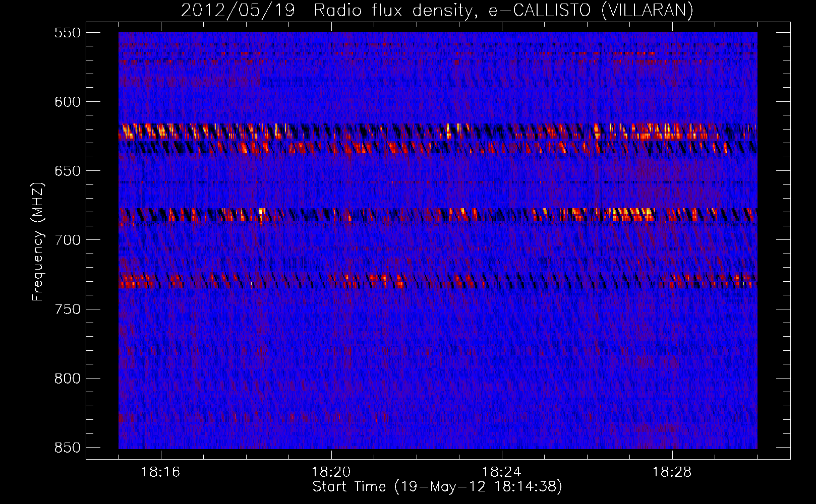The width and height of the screenshot is (816, 504).
Task: Select the 750 frequency tick label
Action: coord(68,309)
